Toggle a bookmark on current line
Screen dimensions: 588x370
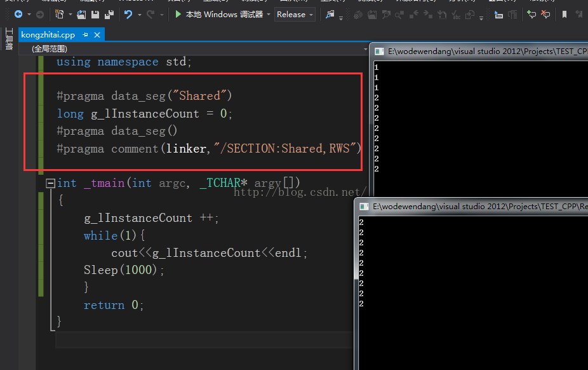565,15
